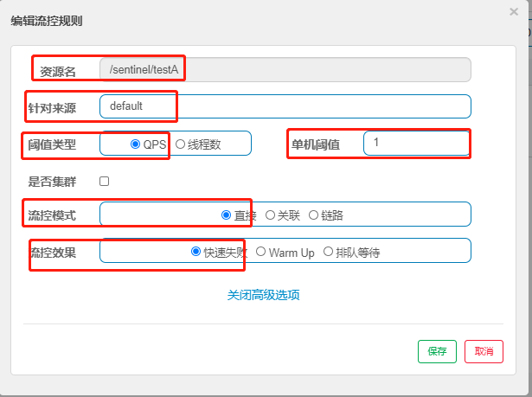Click the 单机阈值 label
This screenshot has width=532, height=397.
pyautogui.click(x=316, y=145)
